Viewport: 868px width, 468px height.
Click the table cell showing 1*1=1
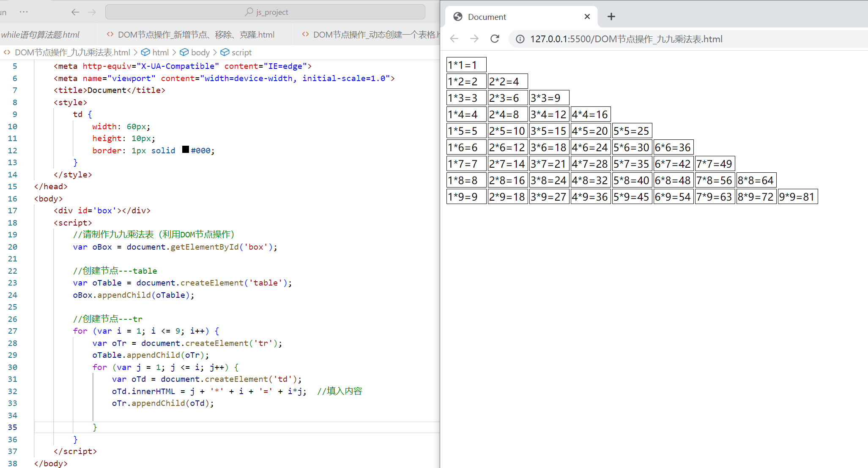466,65
